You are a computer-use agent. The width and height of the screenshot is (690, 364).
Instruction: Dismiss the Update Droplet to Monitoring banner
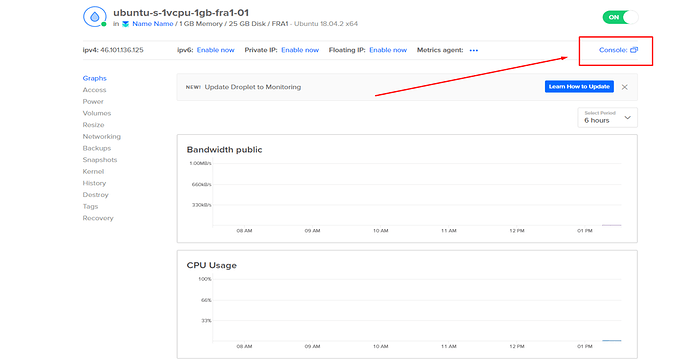pos(624,87)
